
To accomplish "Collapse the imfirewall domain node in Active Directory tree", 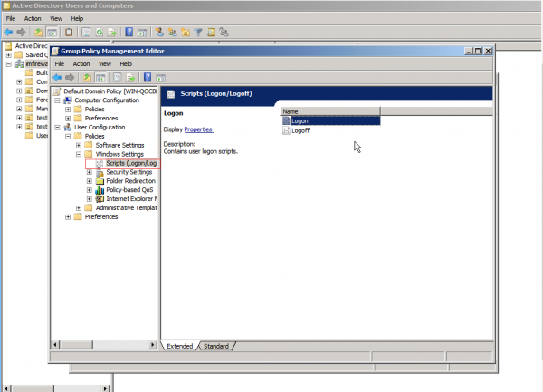I will [9, 64].
